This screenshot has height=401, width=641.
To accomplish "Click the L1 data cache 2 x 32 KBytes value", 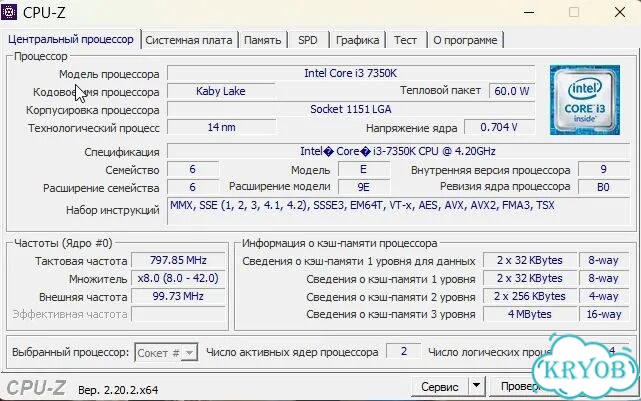I will pyautogui.click(x=530, y=260).
